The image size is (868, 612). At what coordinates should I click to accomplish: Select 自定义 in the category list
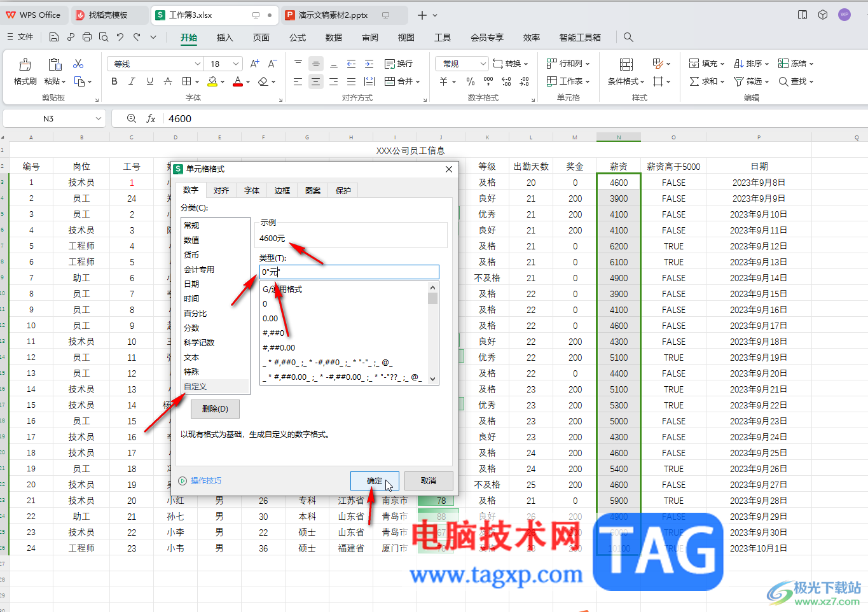coord(215,386)
